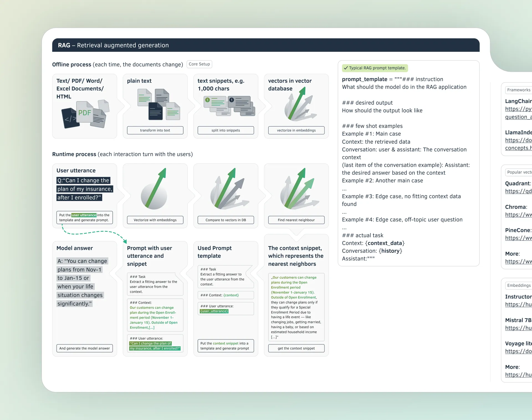Click the PDF document icon
This screenshot has height=420, width=532.
85,112
